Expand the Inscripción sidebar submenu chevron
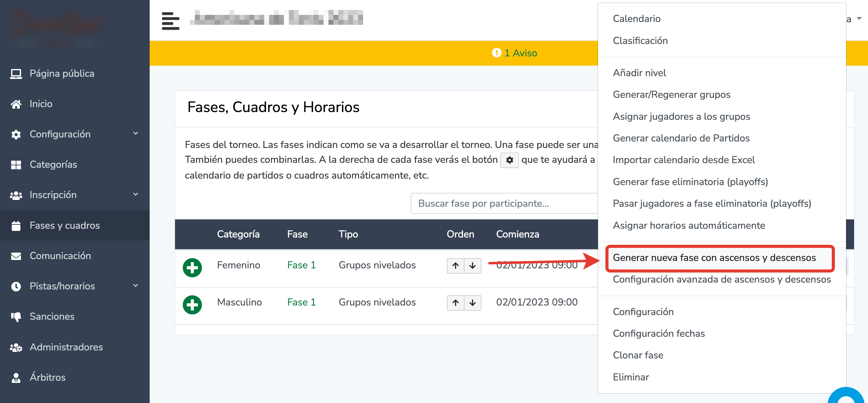The height and width of the screenshot is (403, 868). tap(135, 194)
